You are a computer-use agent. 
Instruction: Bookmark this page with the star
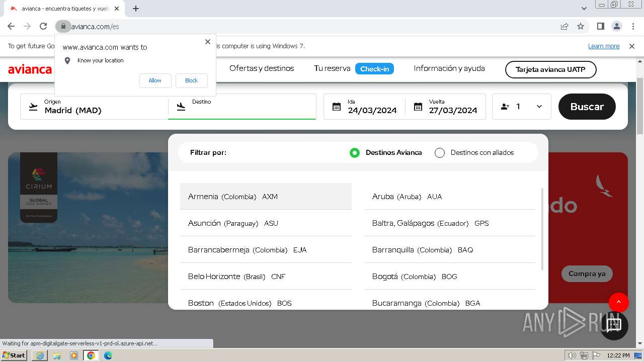click(581, 26)
